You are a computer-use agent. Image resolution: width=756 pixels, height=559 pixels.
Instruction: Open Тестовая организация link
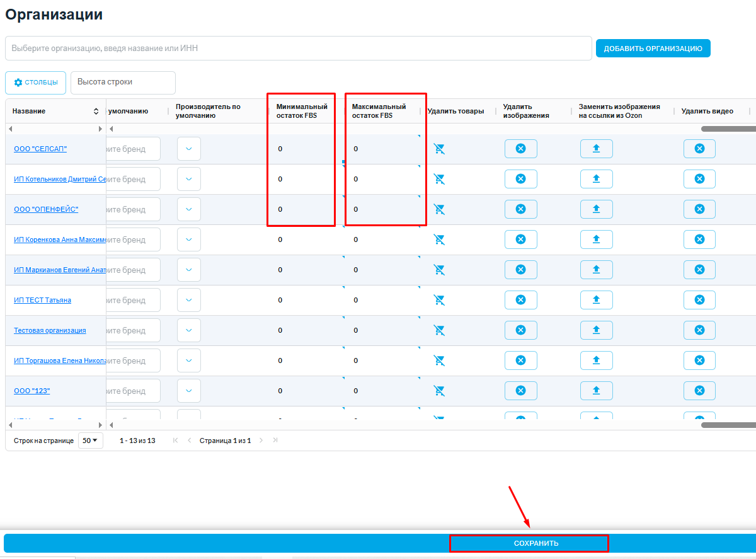click(x=50, y=330)
